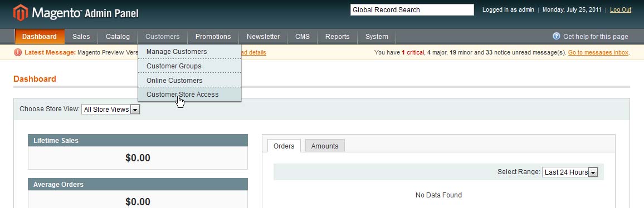Click the Average Orders header
Image resolution: width=644 pixels, height=208 pixels.
138,184
